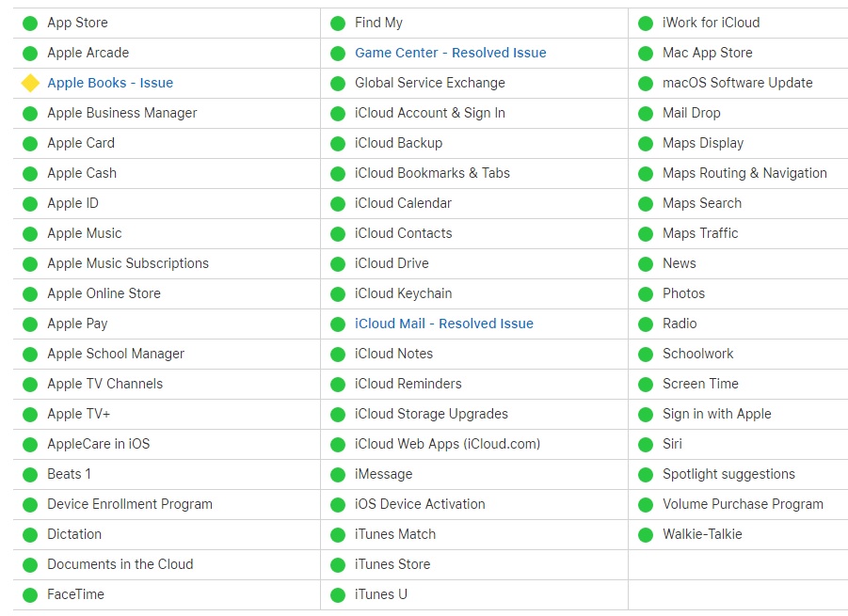The width and height of the screenshot is (848, 616).
Task: Open Game Center - Resolved Issue link
Action: click(451, 53)
